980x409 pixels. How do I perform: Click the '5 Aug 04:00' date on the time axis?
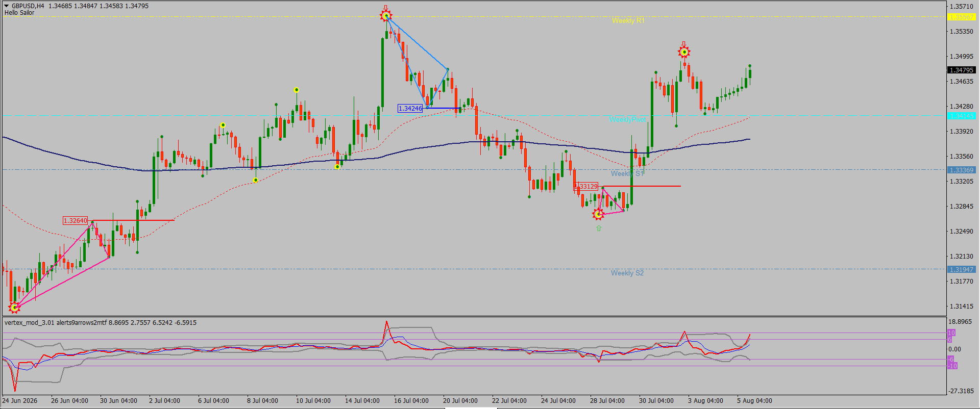754,400
